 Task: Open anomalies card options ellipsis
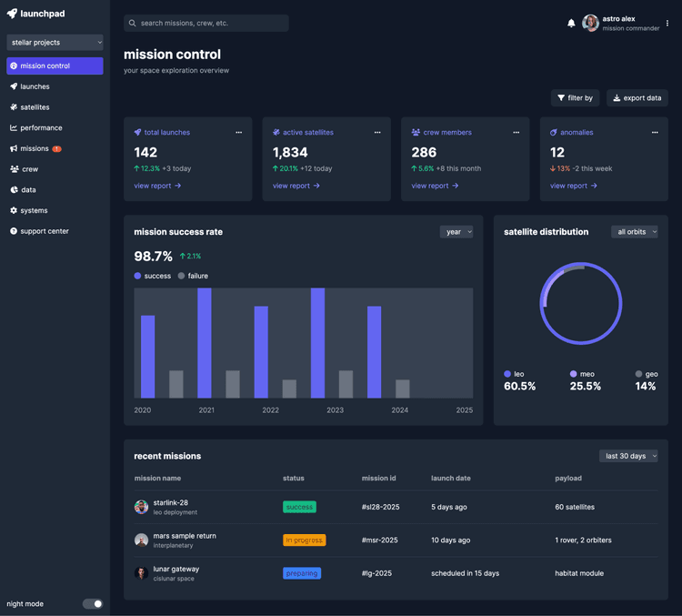point(655,133)
